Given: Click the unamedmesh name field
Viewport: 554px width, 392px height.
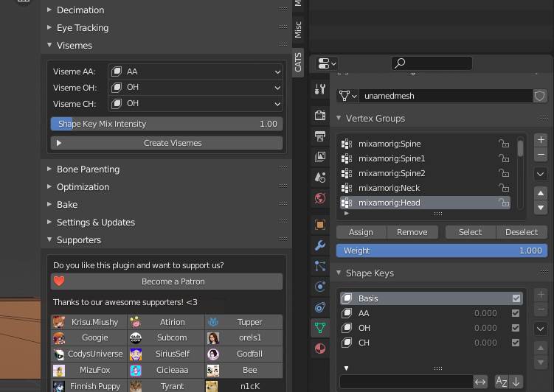Looking at the screenshot, I should point(446,96).
